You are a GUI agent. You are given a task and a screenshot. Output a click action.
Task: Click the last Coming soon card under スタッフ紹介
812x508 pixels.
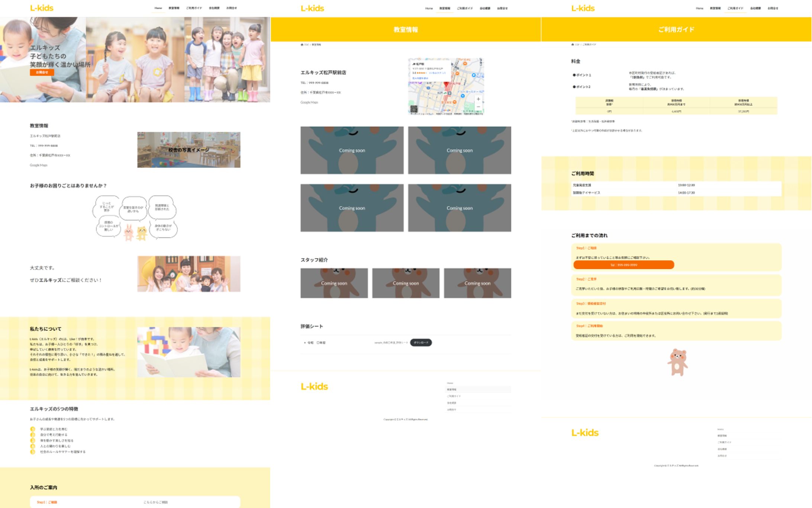[x=477, y=283]
